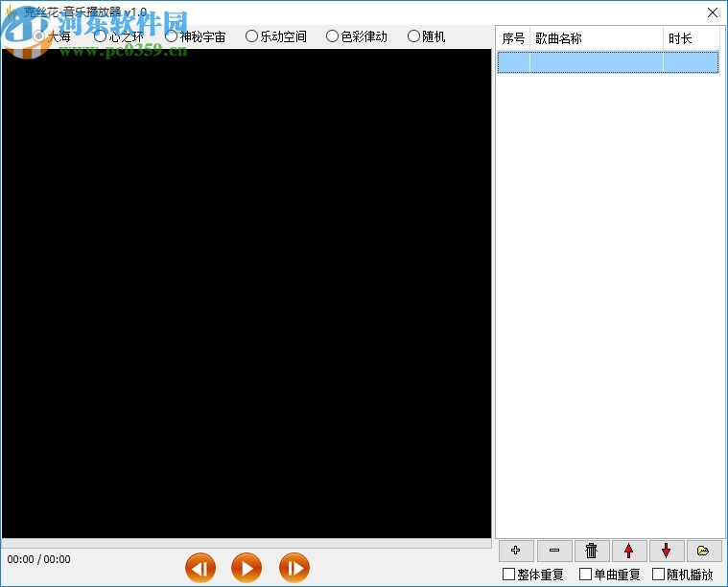Click the previous track button
This screenshot has width=728, height=587.
pos(200,568)
